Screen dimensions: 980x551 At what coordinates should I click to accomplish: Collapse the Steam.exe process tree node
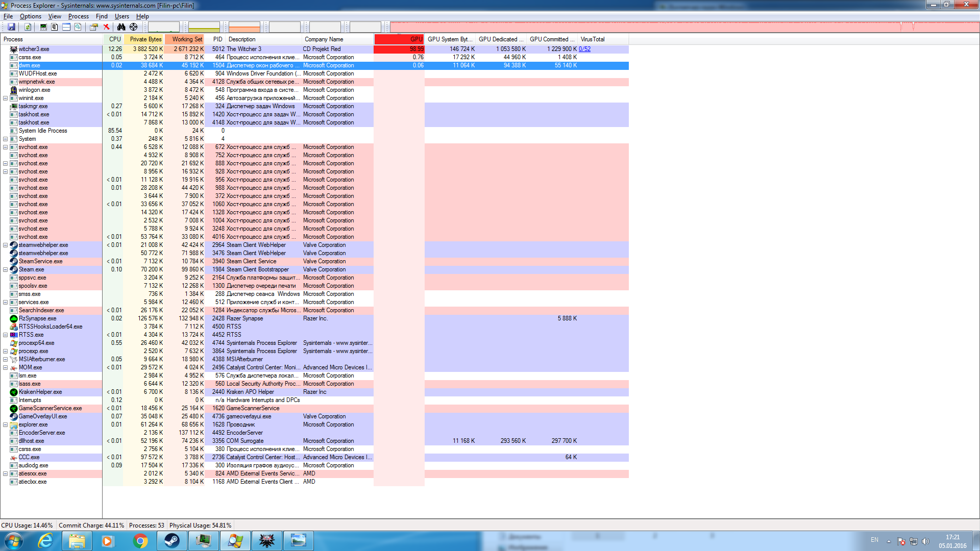pos(5,269)
